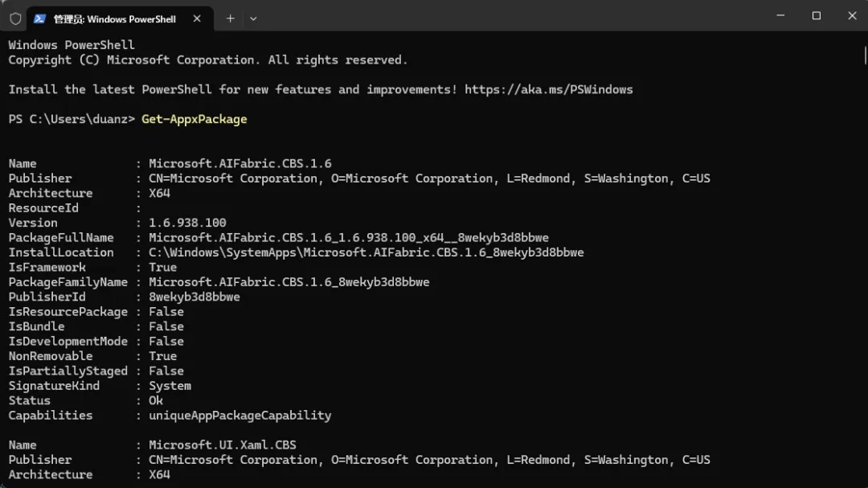Maximize the terminal window
The width and height of the screenshot is (868, 488).
[x=817, y=15]
